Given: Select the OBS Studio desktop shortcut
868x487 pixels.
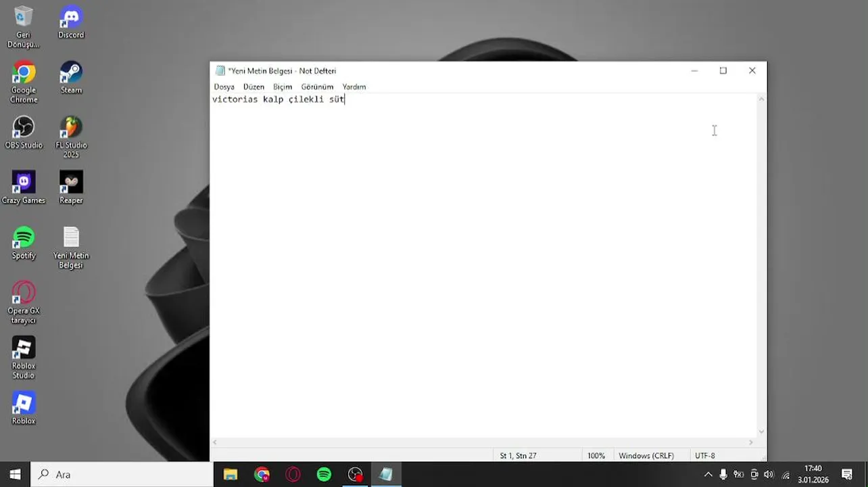Looking at the screenshot, I should (x=24, y=133).
